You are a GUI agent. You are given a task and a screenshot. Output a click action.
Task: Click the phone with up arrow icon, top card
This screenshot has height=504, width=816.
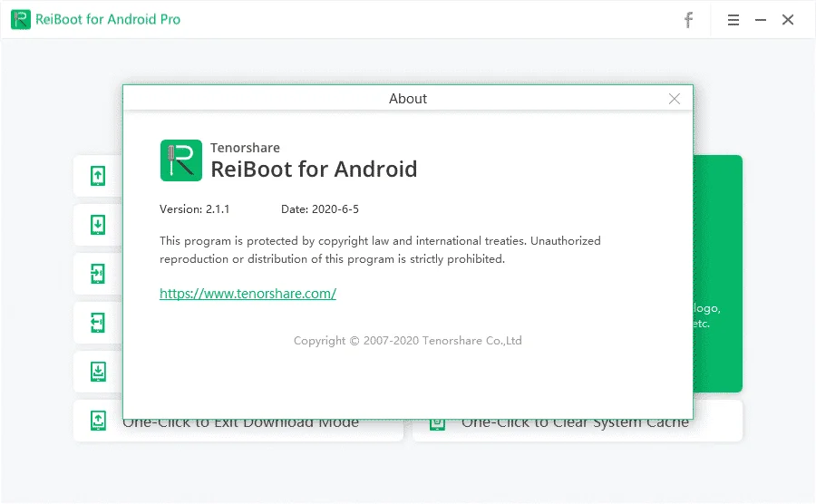tap(98, 176)
